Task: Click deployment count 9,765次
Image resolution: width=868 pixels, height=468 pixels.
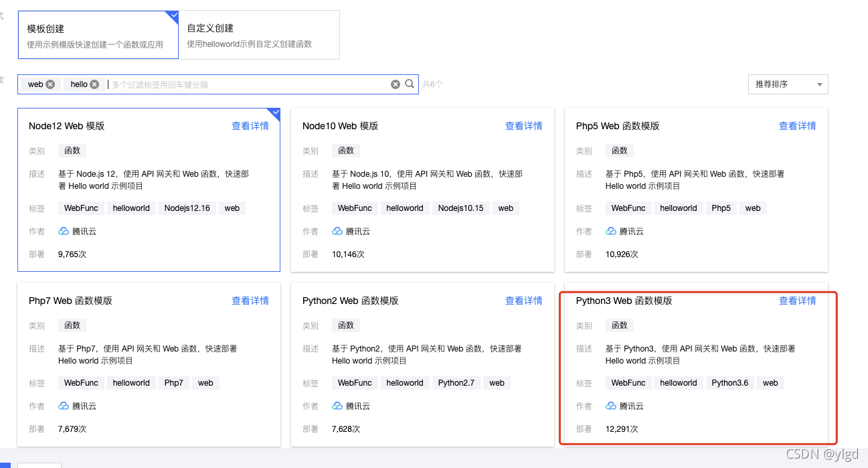Action: (72, 254)
